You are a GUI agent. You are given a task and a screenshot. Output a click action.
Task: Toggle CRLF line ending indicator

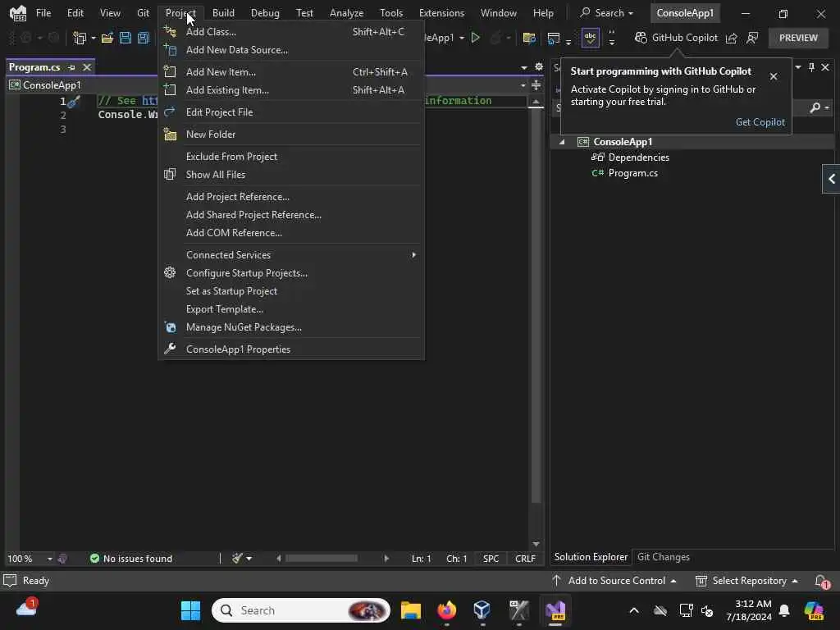click(x=525, y=559)
